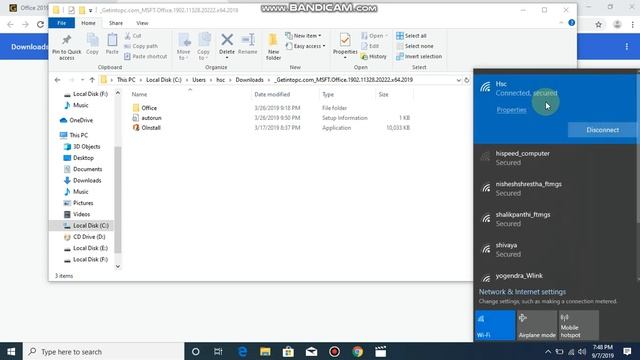Click Users in address breadcrumb

[x=199, y=80]
